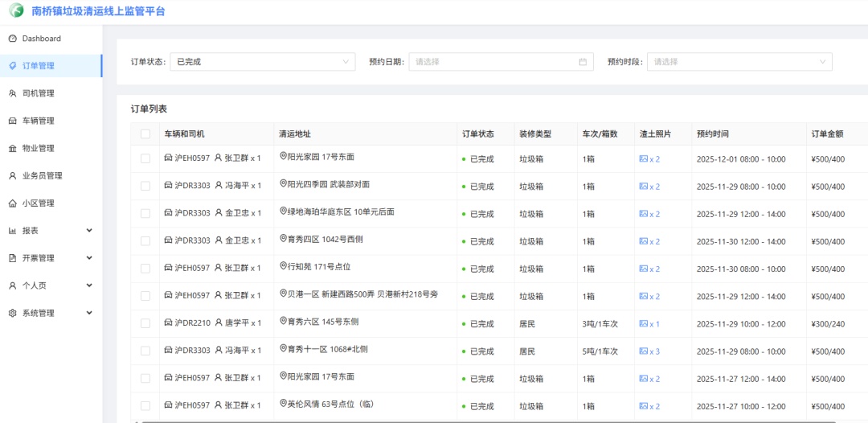Select the checkbox for 行知苑 171号点位 row
The height and width of the screenshot is (423, 868).
click(x=145, y=269)
